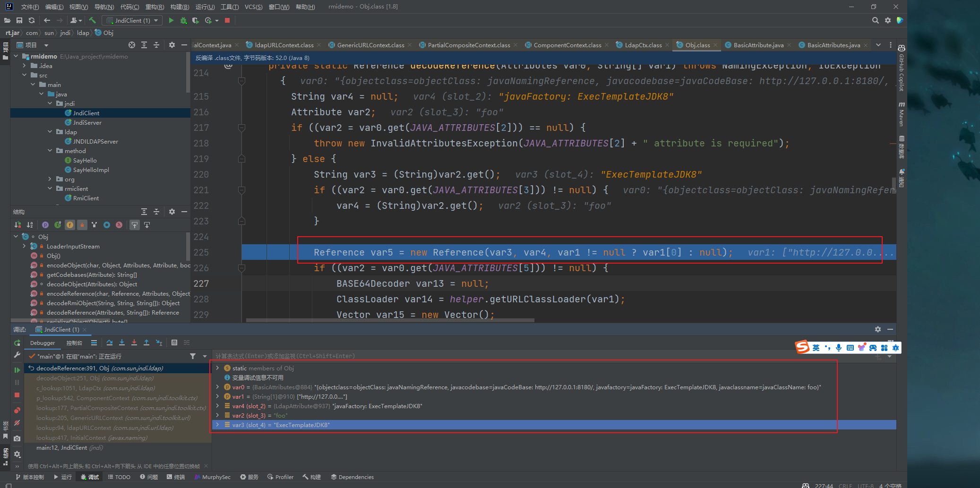Click the Evaluate Expression calculator icon
Image resolution: width=980 pixels, height=488 pixels.
[x=174, y=342]
